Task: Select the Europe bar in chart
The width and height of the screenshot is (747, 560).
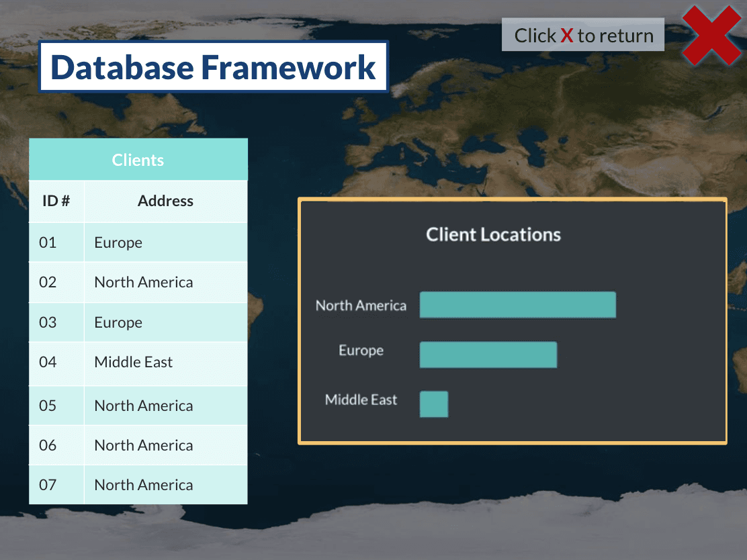Action: click(x=488, y=355)
